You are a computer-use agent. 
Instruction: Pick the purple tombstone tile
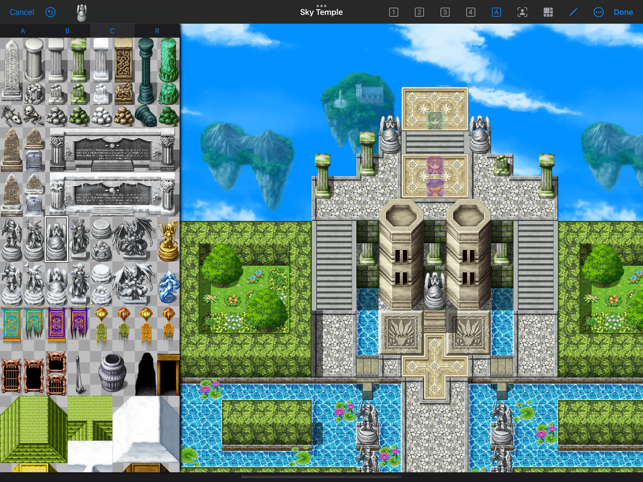(x=34, y=160)
